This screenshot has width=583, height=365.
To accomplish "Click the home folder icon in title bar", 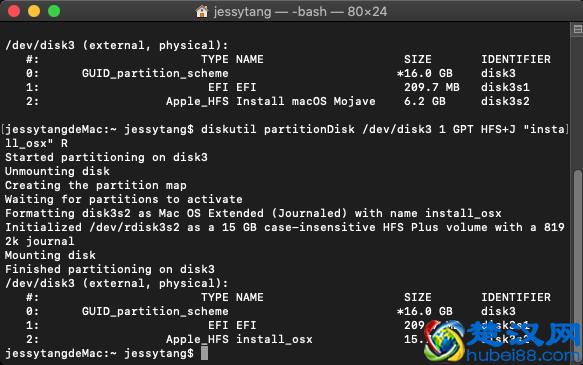I will point(202,12).
